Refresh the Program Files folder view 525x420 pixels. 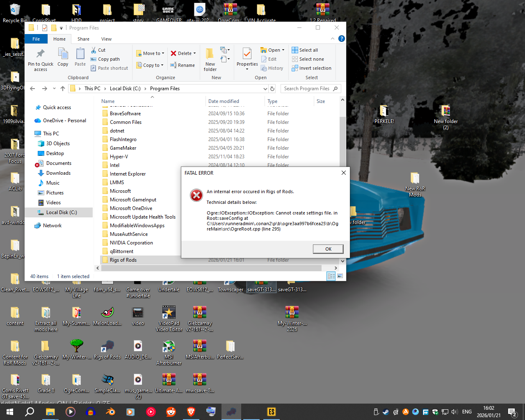pyautogui.click(x=272, y=88)
